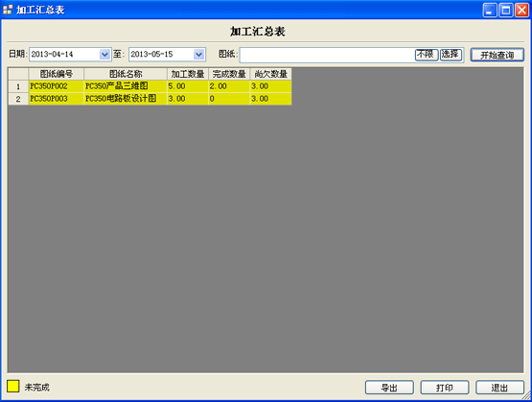532x402 pixels.
Task: Open the end date dropdown
Action: click(x=199, y=55)
